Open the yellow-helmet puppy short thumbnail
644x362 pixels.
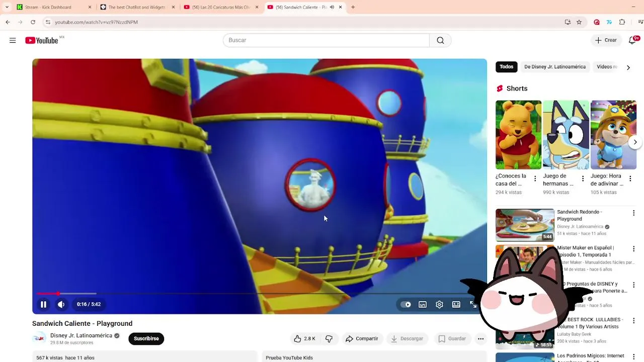tap(613, 135)
